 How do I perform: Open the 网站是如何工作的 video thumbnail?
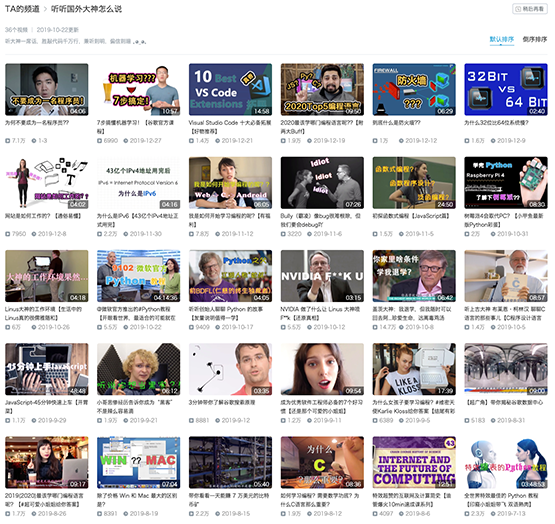tap(47, 183)
